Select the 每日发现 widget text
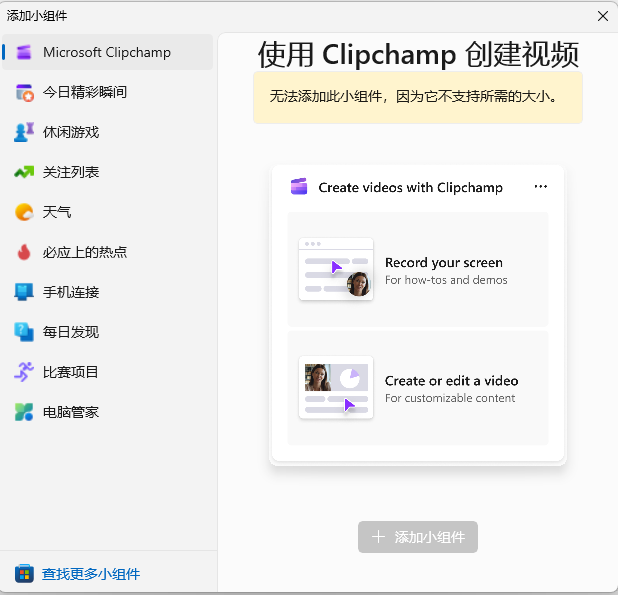 71,332
